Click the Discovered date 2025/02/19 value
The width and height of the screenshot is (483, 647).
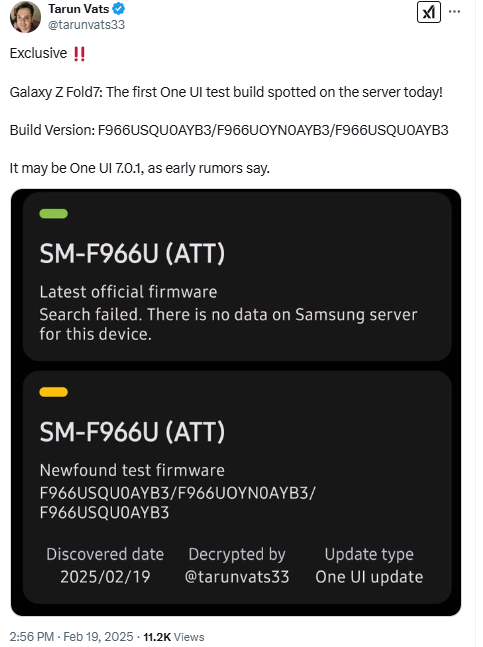[x=105, y=577]
